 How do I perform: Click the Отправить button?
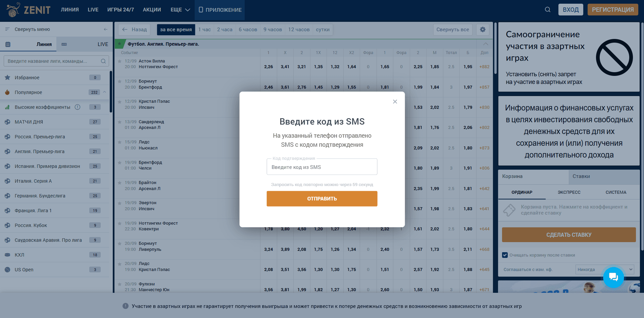322,199
